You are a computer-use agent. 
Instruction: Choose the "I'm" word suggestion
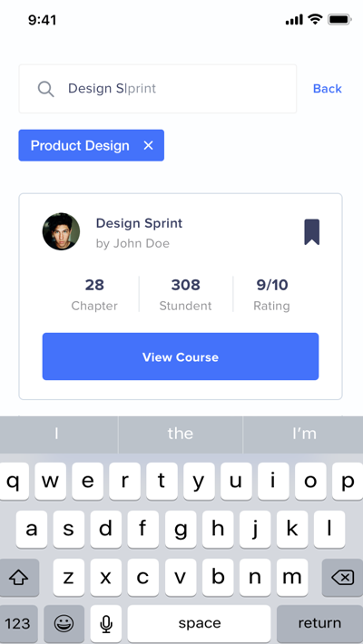303,434
